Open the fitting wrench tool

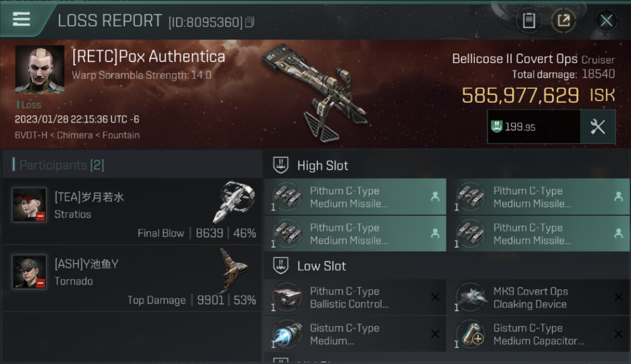598,127
